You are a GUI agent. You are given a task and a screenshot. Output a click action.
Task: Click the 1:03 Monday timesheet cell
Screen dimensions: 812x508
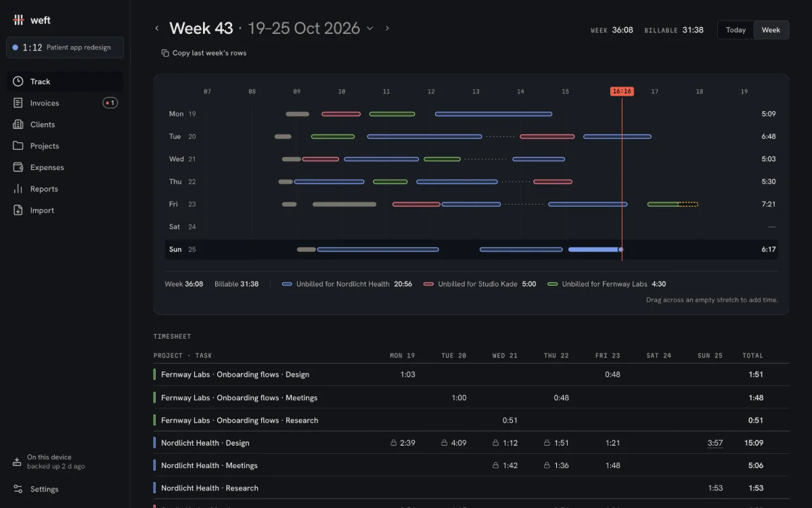point(407,375)
